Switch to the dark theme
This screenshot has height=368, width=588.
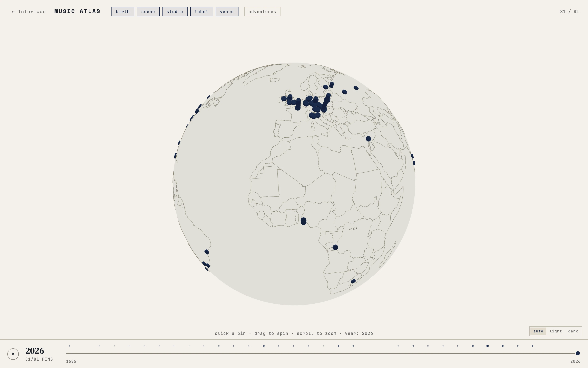573,331
